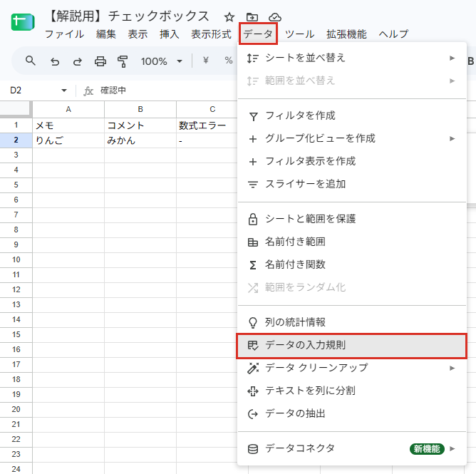Image resolution: width=476 pixels, height=474 pixels.
Task: Click the Google Sheets home logo
Action: (23, 22)
